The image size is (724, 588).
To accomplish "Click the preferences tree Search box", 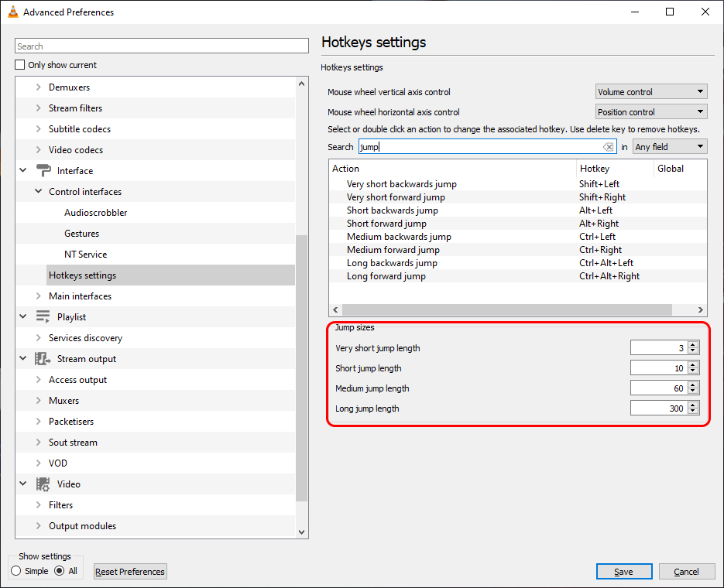I will [162, 46].
